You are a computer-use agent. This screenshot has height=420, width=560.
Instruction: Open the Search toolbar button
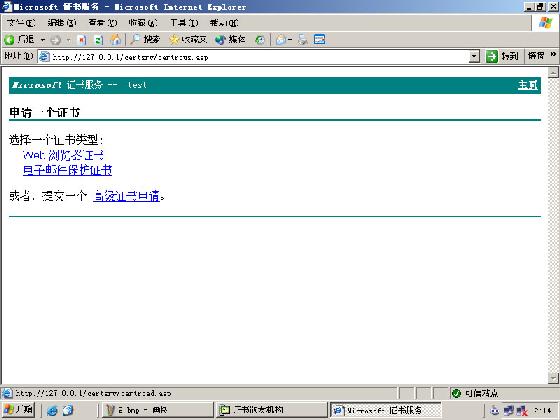(145, 40)
